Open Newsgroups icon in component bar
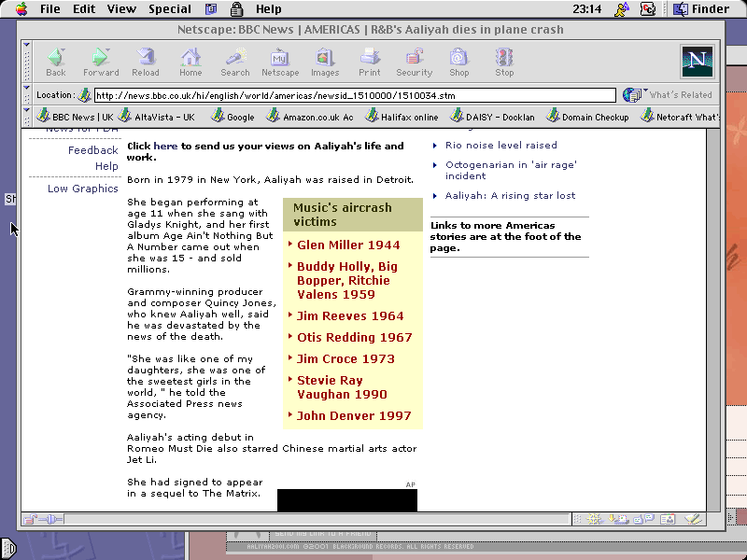Viewport: 747px width, 560px height. coord(644,519)
